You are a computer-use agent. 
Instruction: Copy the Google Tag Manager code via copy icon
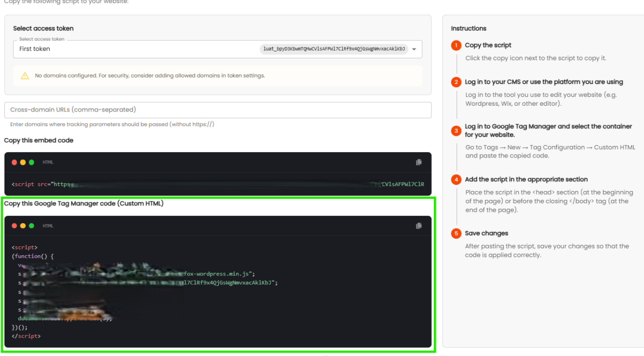(419, 226)
